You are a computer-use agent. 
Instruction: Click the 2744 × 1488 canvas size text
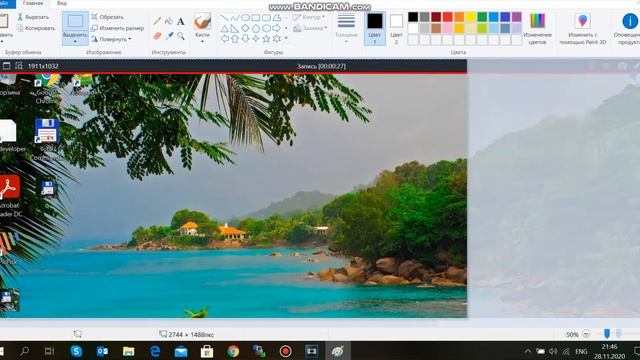[191, 334]
